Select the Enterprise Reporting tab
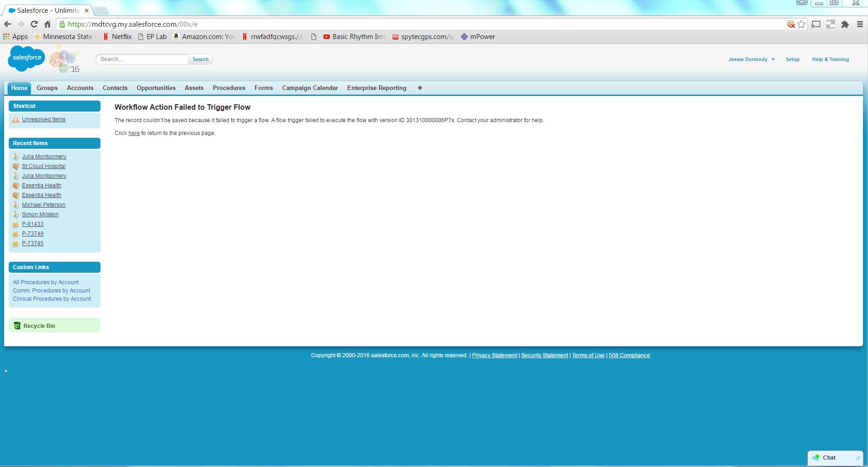Viewport: 868px width, 467px height. point(377,88)
